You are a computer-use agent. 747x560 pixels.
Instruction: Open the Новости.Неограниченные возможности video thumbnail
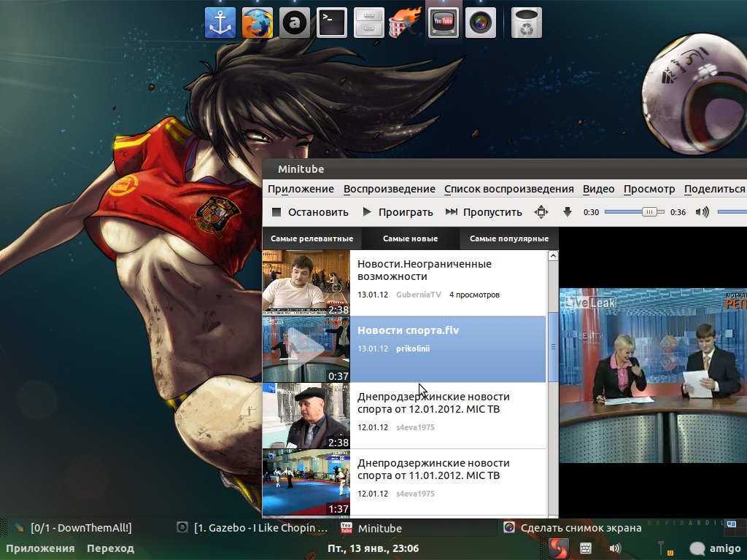point(306,283)
